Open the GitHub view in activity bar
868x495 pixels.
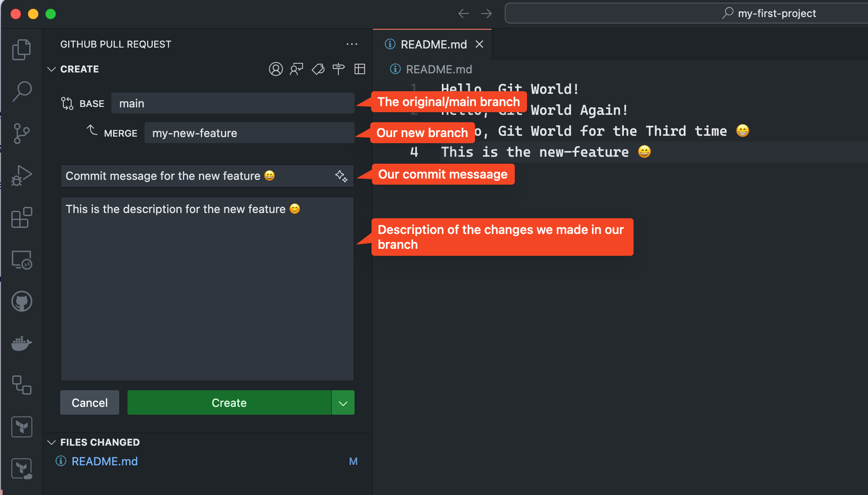pyautogui.click(x=21, y=301)
